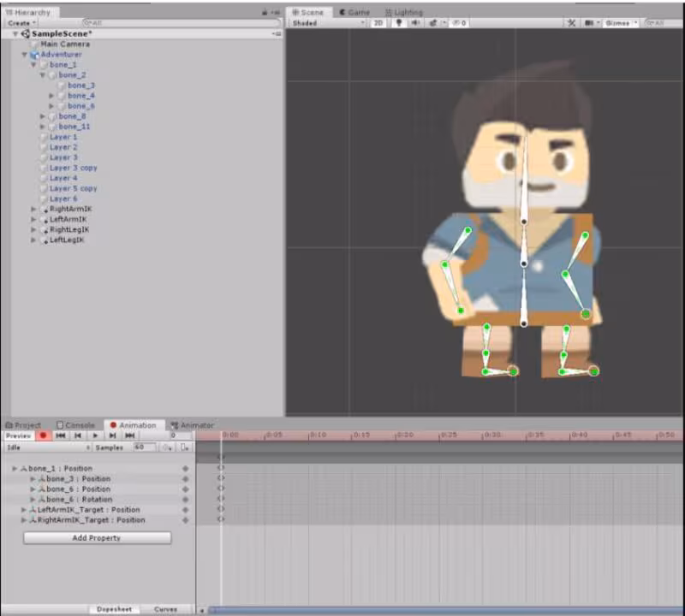
Task: Toggle scene lighting lightbulb icon
Action: click(x=399, y=23)
